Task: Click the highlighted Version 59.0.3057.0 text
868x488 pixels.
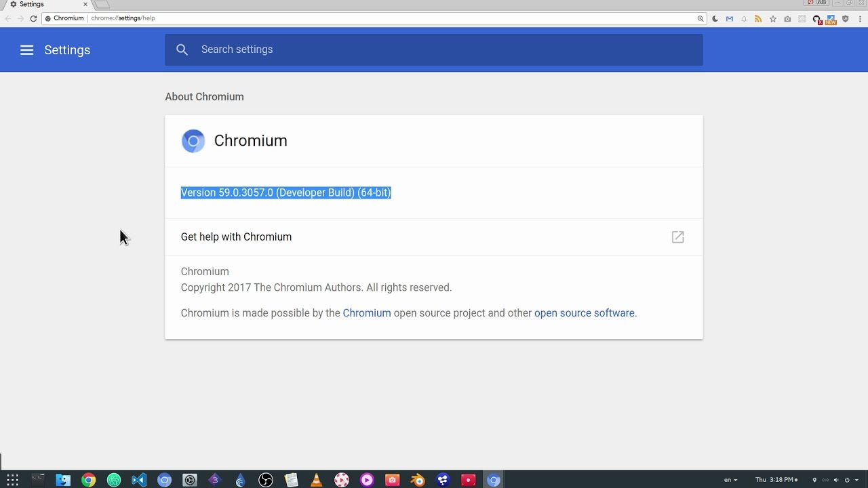Action: tap(285, 192)
